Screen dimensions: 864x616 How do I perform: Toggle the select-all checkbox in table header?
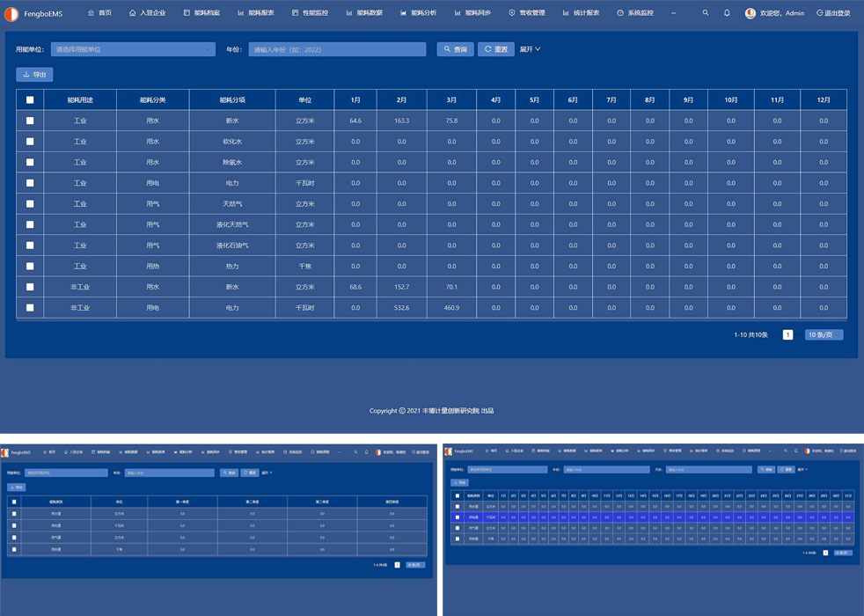point(30,100)
